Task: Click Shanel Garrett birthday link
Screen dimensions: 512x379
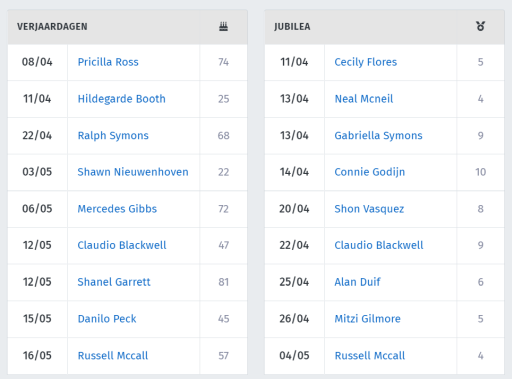Action: coord(114,282)
